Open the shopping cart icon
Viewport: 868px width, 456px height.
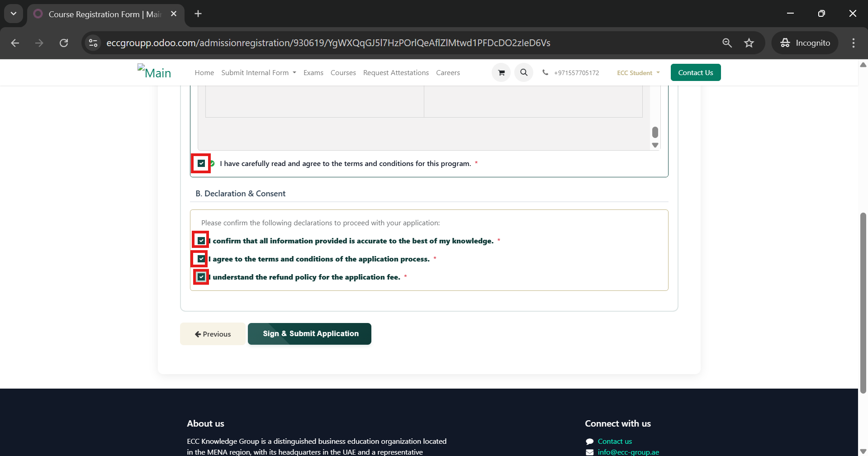pyautogui.click(x=501, y=73)
